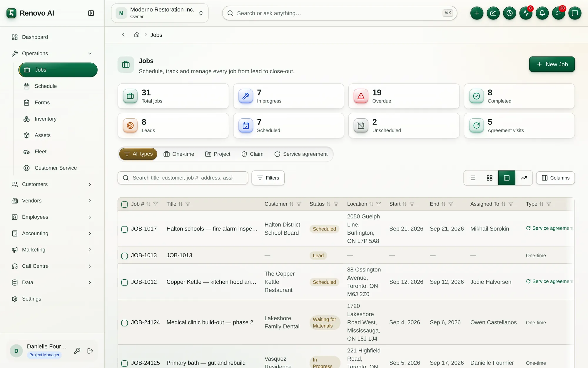Click the jobs search title field

pos(183,178)
